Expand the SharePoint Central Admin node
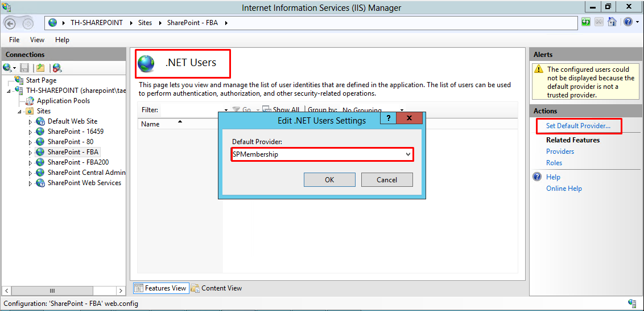644x311 pixels. [x=30, y=173]
